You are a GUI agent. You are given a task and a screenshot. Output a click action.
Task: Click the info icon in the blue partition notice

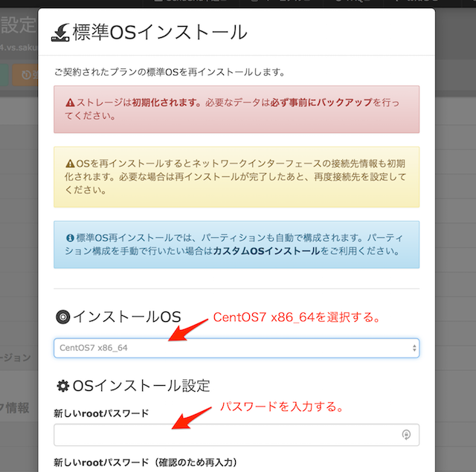(x=70, y=238)
